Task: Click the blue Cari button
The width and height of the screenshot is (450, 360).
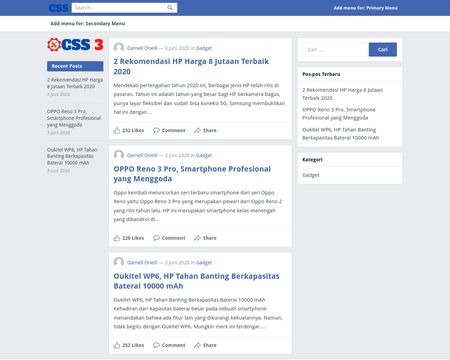Action: pos(383,50)
